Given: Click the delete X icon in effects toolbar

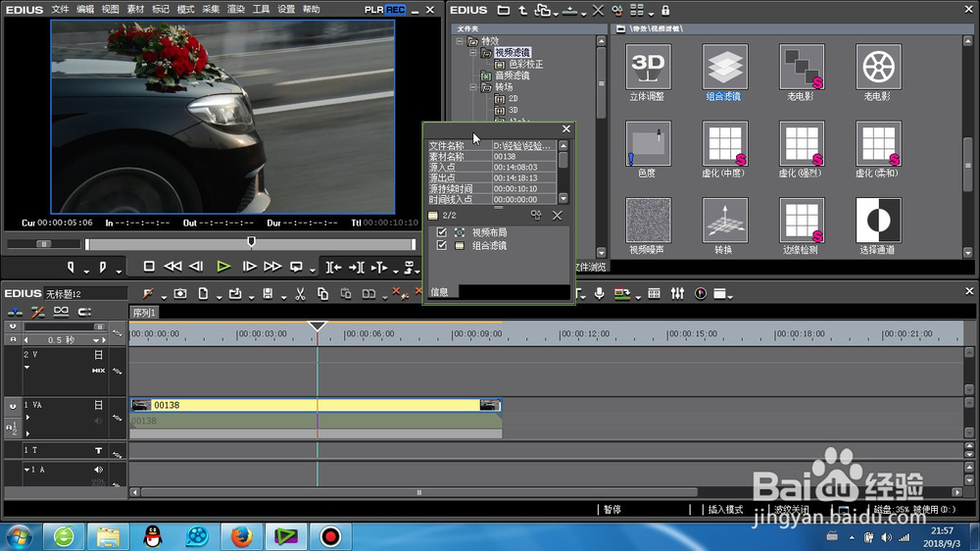Looking at the screenshot, I should point(598,10).
